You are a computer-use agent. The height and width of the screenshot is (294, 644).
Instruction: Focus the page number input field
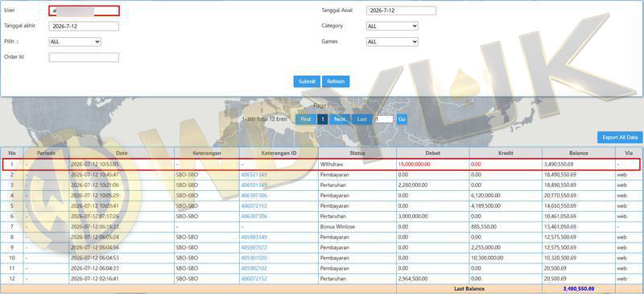(x=384, y=119)
